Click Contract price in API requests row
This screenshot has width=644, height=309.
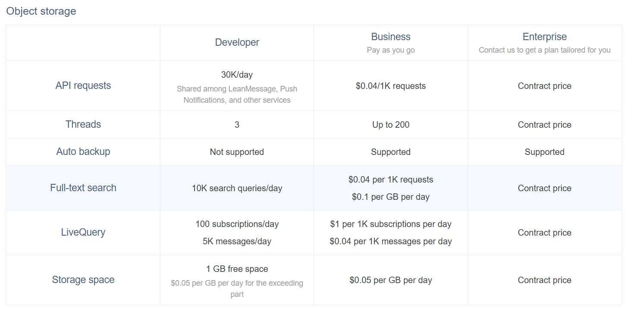pyautogui.click(x=544, y=86)
